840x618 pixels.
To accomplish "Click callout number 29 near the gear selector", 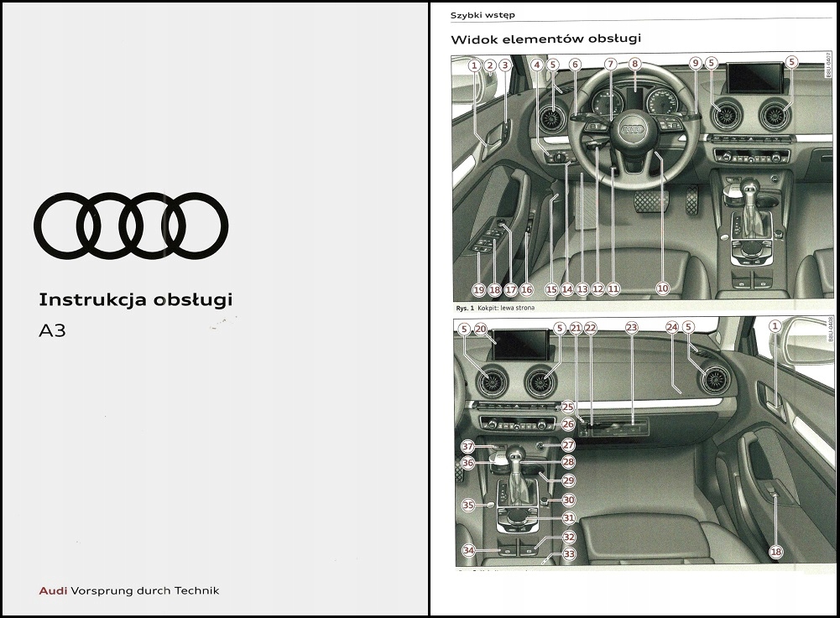I will tap(569, 481).
